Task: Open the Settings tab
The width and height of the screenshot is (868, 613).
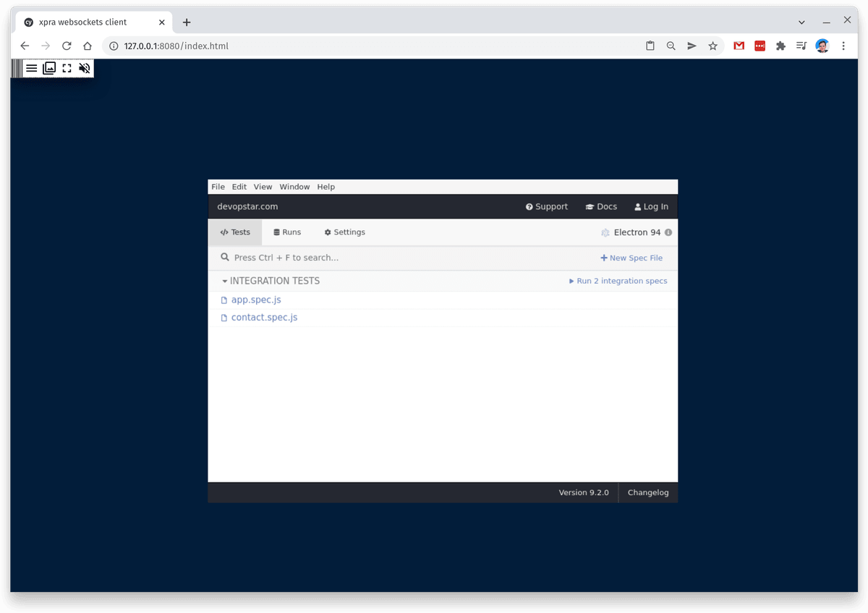Action: pos(344,232)
